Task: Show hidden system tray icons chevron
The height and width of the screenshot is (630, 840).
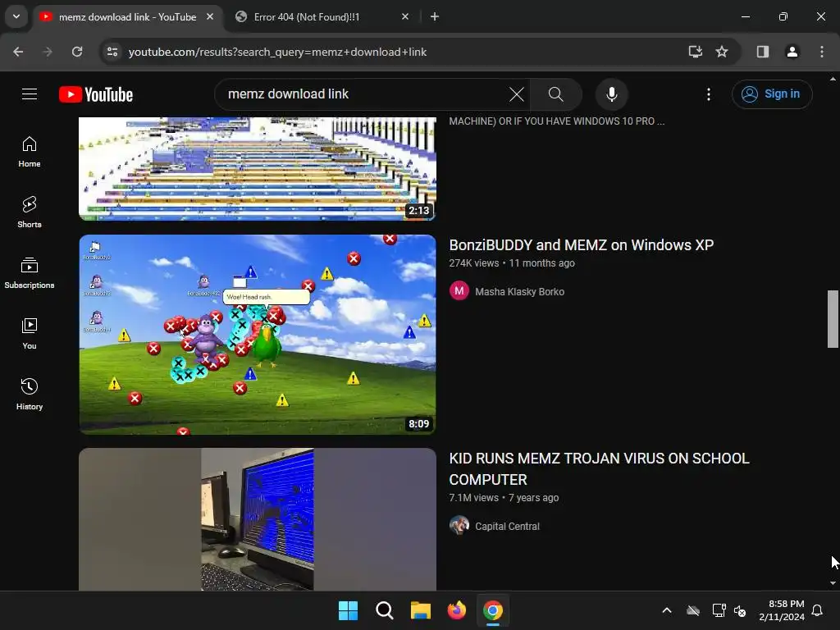Action: click(667, 610)
